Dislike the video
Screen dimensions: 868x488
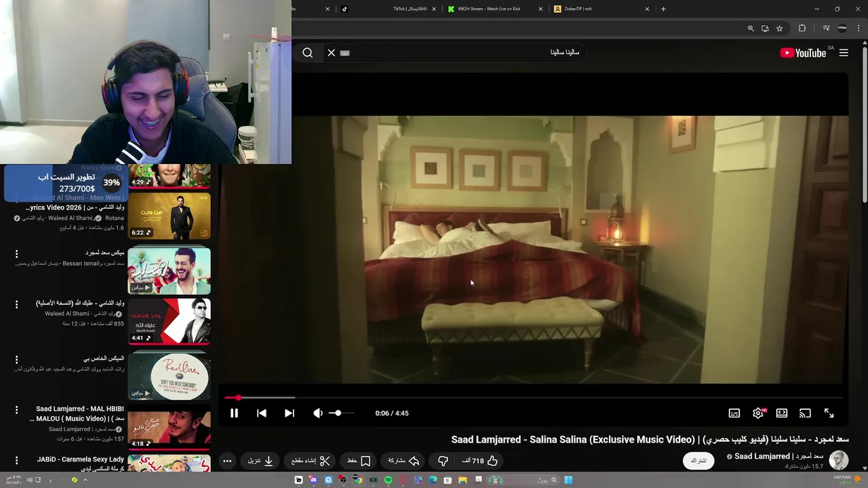[x=443, y=461]
